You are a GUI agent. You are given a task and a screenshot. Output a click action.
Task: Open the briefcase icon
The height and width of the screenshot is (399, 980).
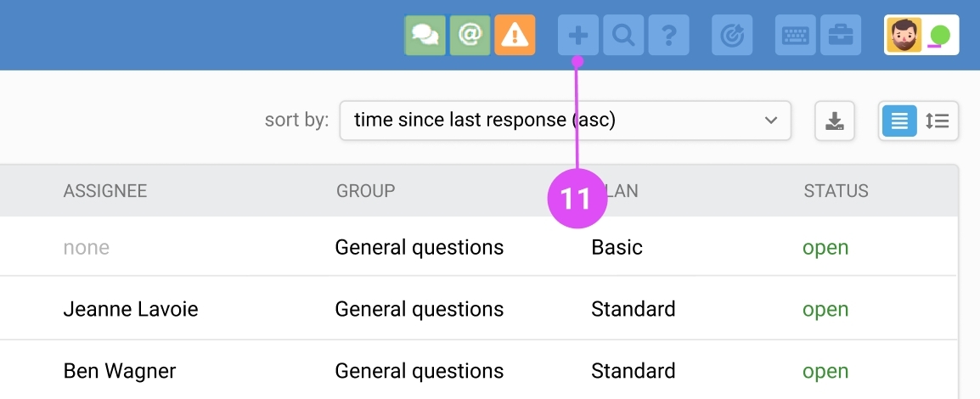[x=841, y=35]
